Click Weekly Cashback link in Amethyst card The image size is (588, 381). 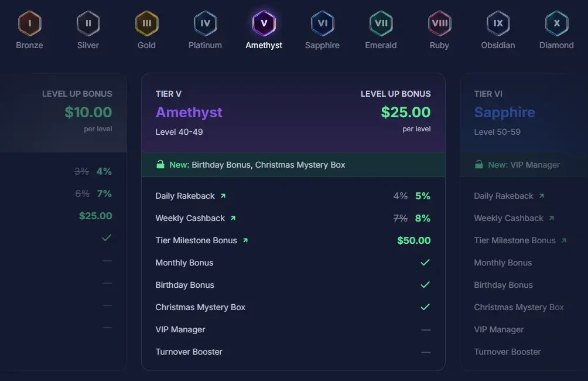(190, 218)
